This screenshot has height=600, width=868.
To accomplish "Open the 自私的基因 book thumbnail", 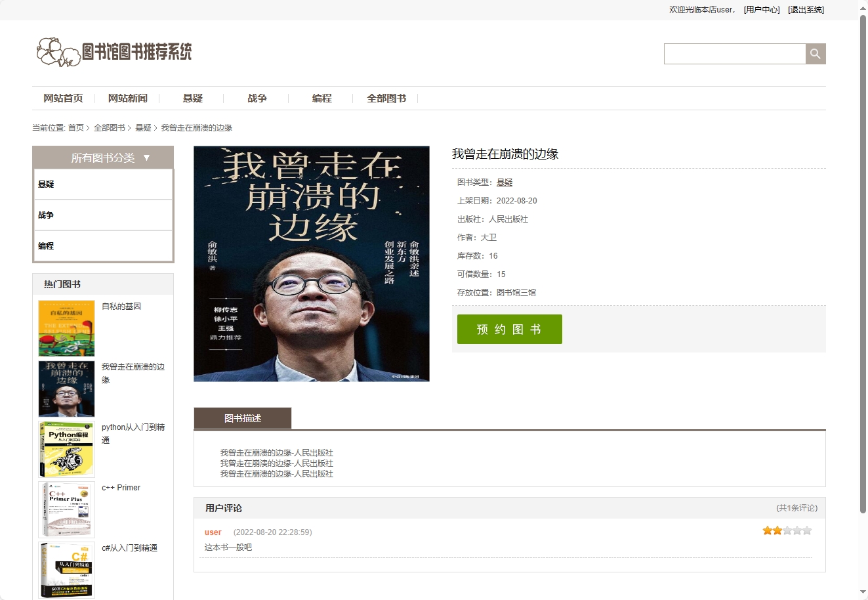I will tap(66, 328).
